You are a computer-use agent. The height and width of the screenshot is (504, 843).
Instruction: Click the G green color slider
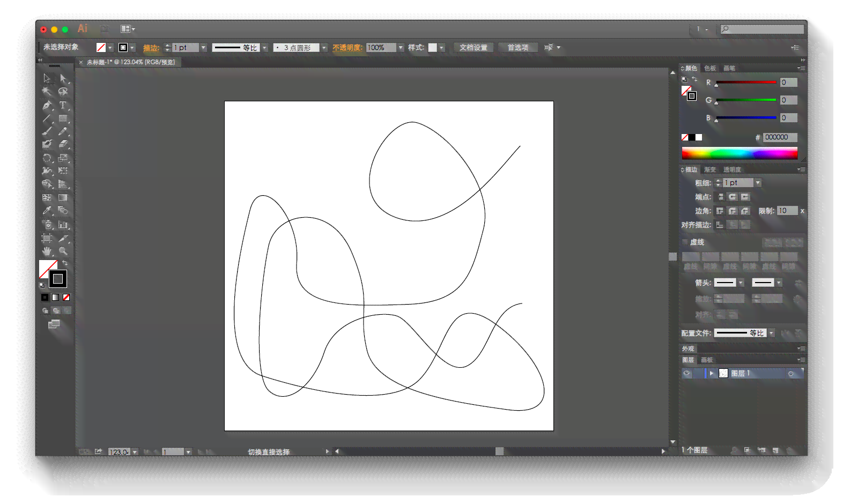(746, 100)
